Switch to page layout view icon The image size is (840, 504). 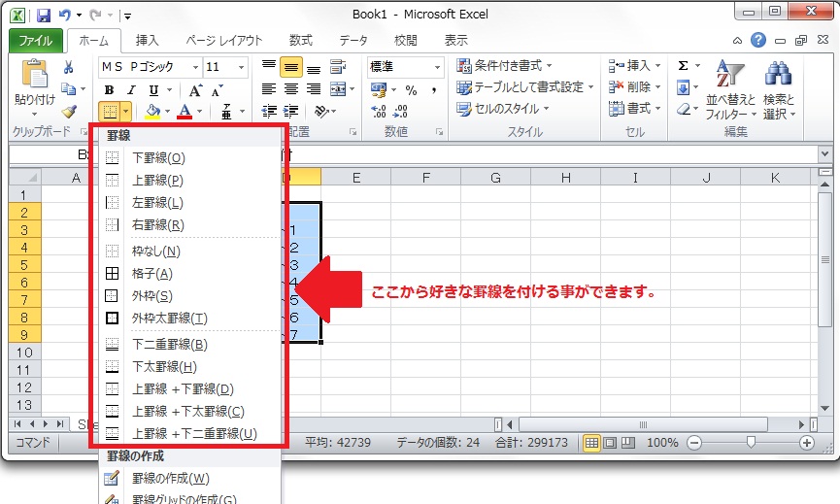[610, 443]
